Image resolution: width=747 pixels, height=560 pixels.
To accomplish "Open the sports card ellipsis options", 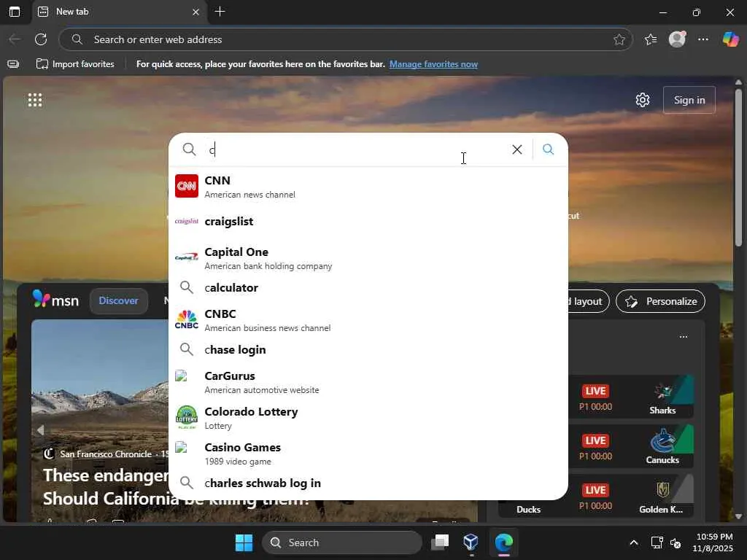I will pyautogui.click(x=683, y=337).
